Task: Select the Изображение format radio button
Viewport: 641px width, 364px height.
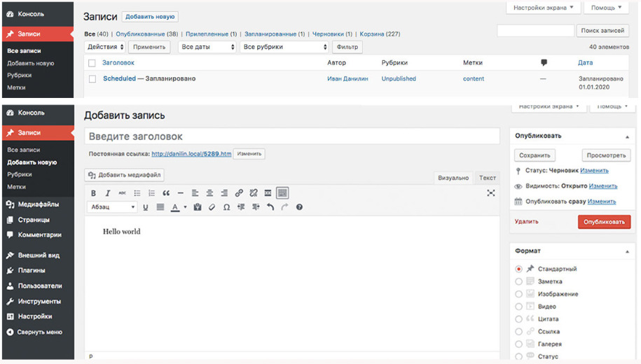Action: click(519, 294)
